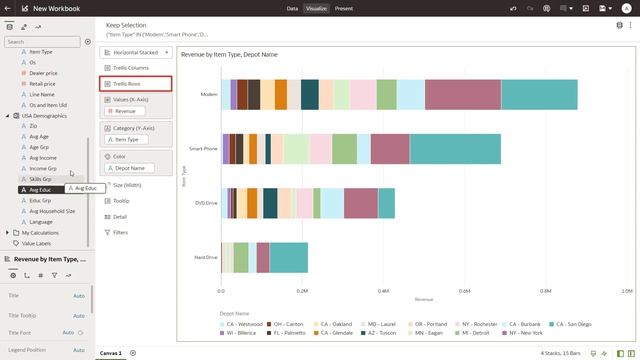Select the Avg Income column
640x360 pixels.
(x=43, y=158)
